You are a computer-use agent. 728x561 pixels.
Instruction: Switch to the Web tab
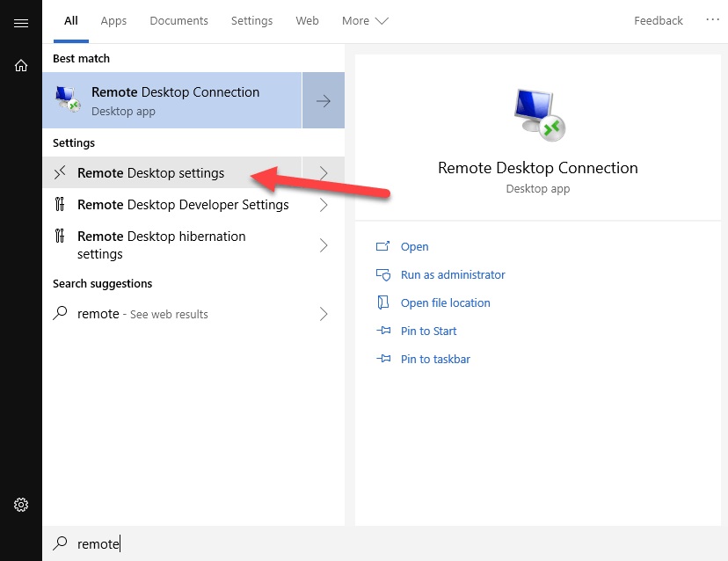tap(308, 21)
